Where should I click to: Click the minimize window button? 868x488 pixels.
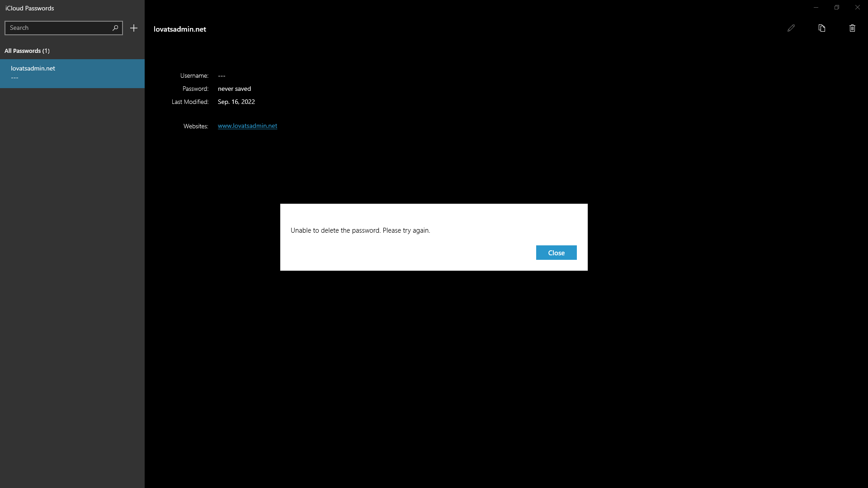[816, 7]
